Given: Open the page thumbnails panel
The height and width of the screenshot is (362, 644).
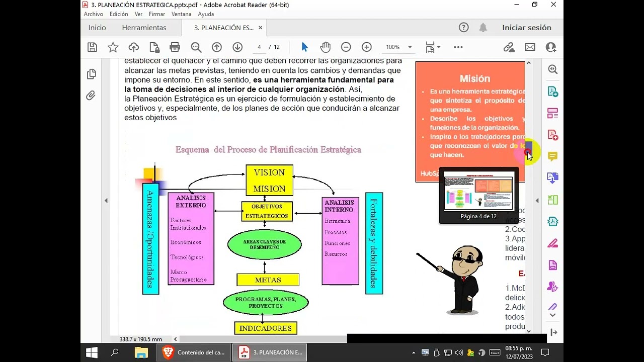Looking at the screenshot, I should coord(91,74).
